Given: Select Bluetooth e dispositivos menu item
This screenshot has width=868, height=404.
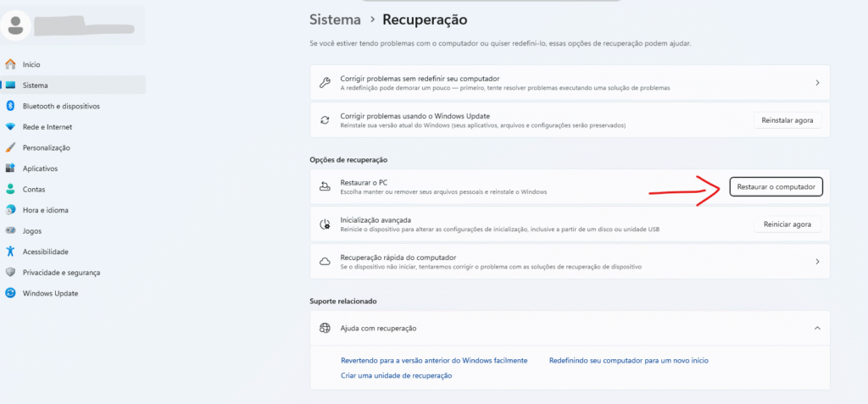Looking at the screenshot, I should (73, 106).
